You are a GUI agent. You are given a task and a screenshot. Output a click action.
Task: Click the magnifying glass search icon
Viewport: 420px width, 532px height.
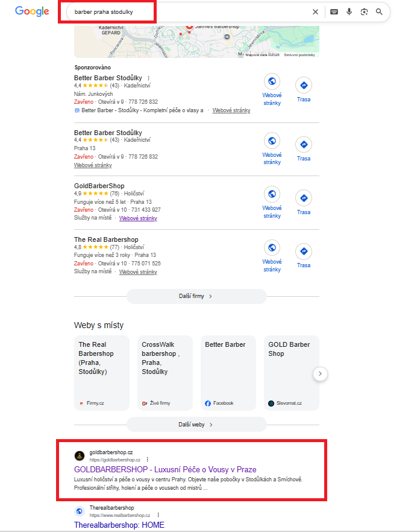379,11
